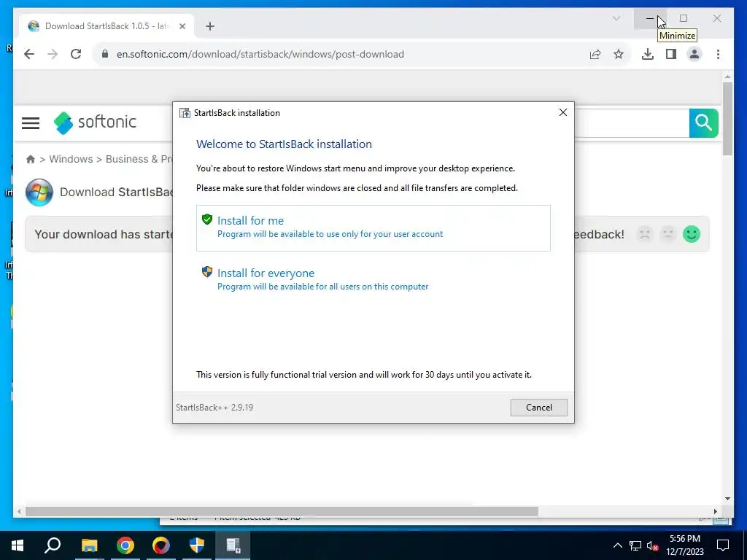Reload the Softonic page
The height and width of the screenshot is (560, 747).
pyautogui.click(x=76, y=54)
